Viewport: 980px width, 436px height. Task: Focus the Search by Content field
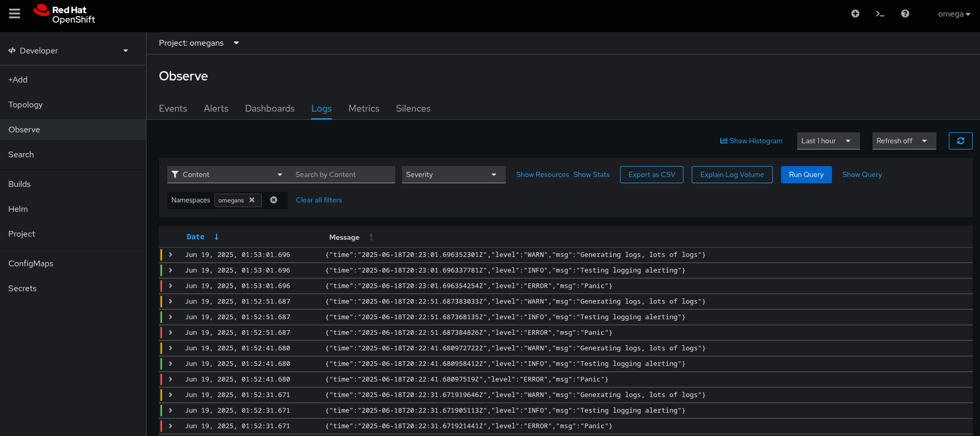pyautogui.click(x=343, y=174)
